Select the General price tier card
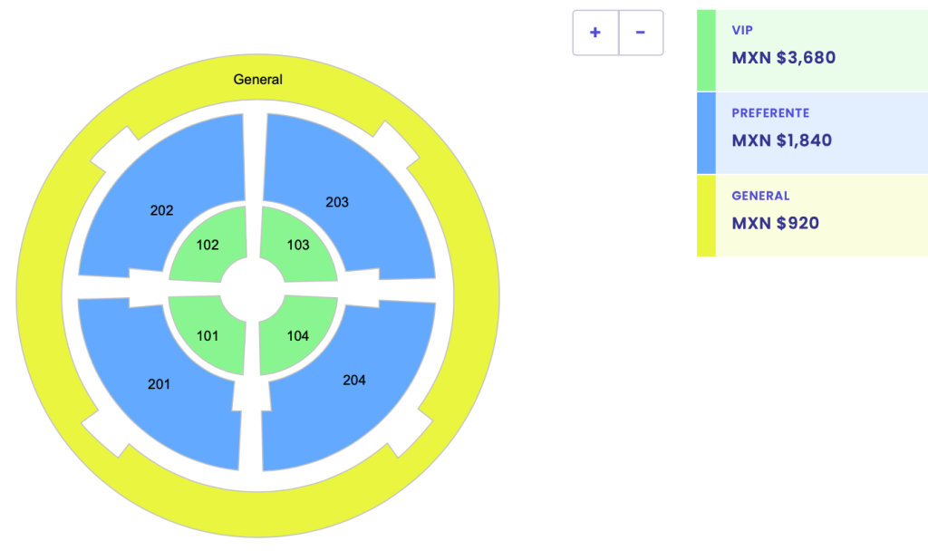Screen dimensions: 928x560 811,215
